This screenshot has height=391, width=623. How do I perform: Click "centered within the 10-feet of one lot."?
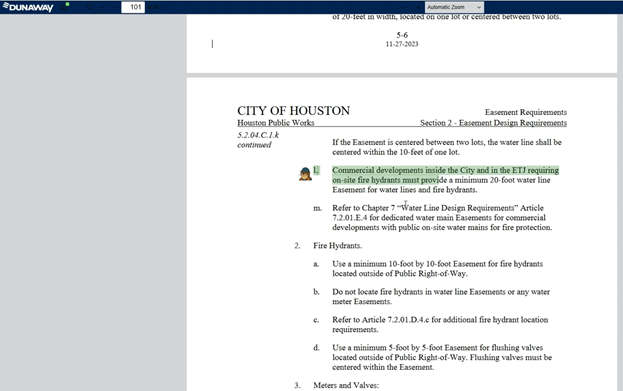click(396, 152)
